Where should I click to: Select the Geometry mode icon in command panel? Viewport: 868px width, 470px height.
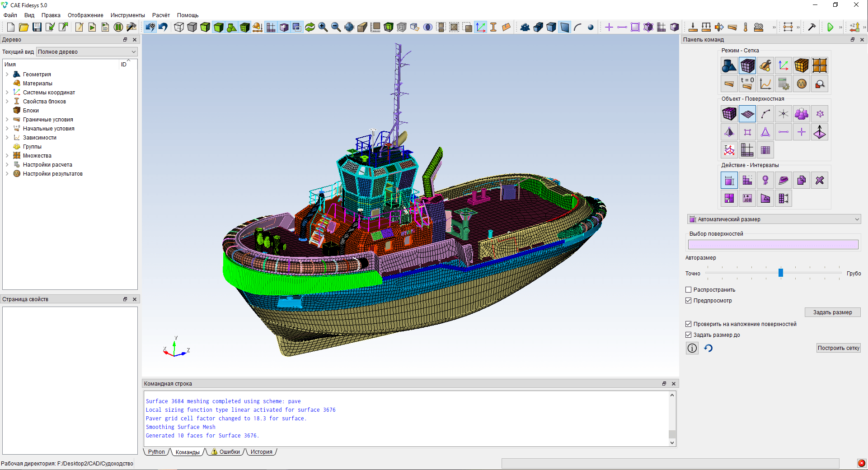pyautogui.click(x=729, y=66)
